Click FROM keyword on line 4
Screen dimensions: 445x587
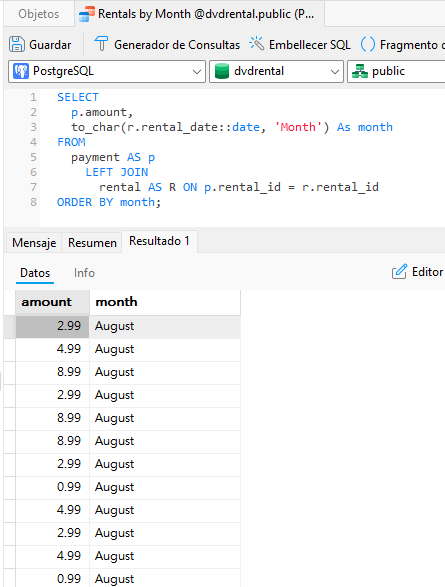click(71, 142)
